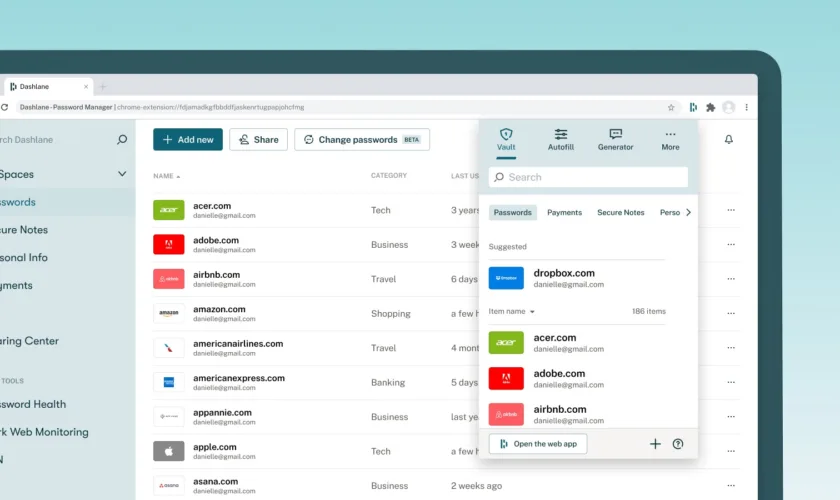This screenshot has width=840, height=500.
Task: Open americanexpress.com entry in the list
Action: (x=239, y=378)
